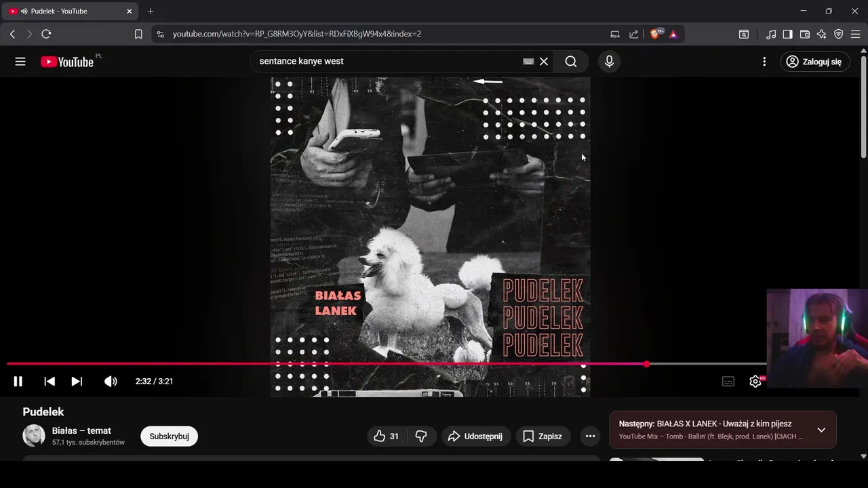The height and width of the screenshot is (488, 868).
Task: Close the Pudelek - YouTube tab
Action: click(130, 12)
